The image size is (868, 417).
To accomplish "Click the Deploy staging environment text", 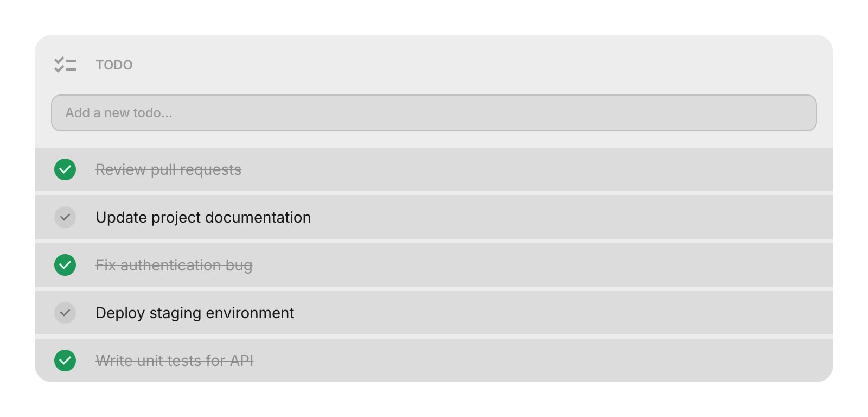I will pyautogui.click(x=195, y=313).
